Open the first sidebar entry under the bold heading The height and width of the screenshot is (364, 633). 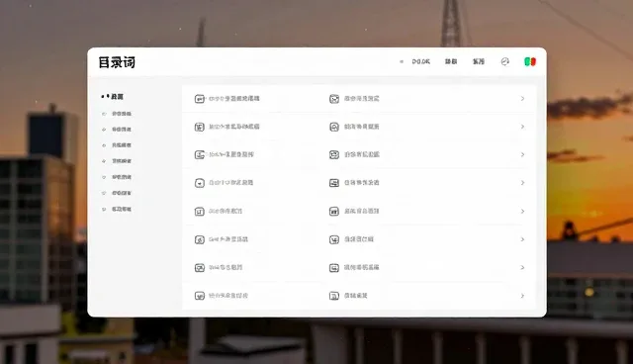pyautogui.click(x=117, y=114)
